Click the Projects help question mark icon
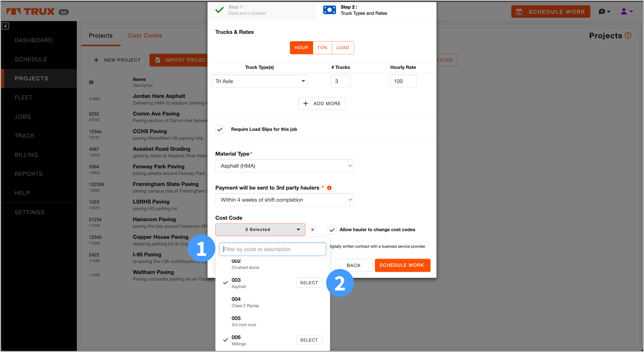Image resolution: width=644 pixels, height=352 pixels. 628,36
